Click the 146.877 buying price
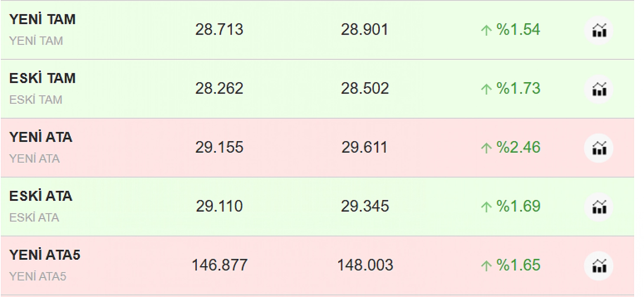644x297 pixels. [219, 265]
